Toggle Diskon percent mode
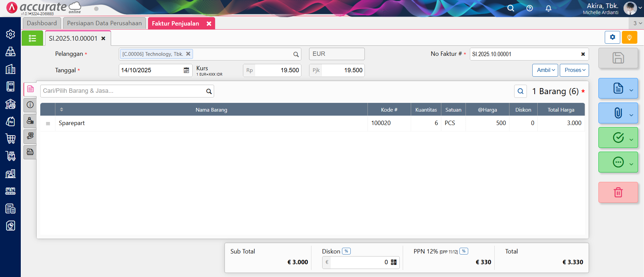The image size is (644, 277). point(346,251)
